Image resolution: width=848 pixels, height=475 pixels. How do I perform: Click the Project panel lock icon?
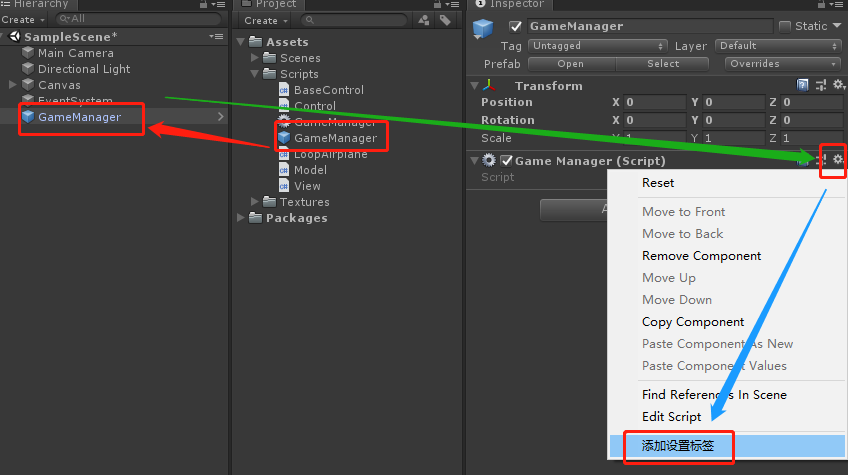[x=438, y=4]
